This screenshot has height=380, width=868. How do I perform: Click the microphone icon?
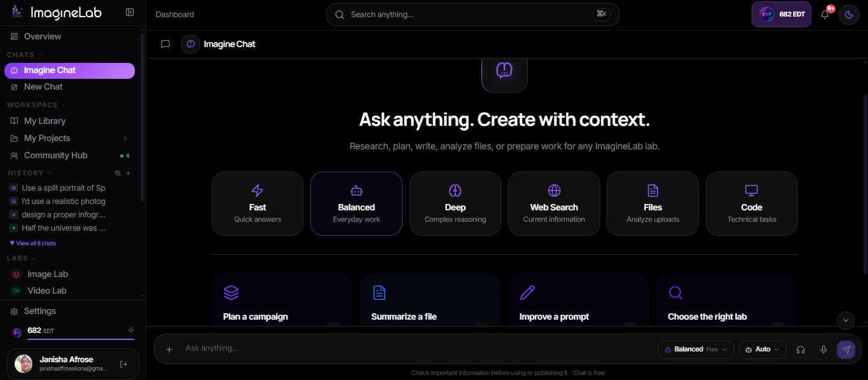[823, 349]
